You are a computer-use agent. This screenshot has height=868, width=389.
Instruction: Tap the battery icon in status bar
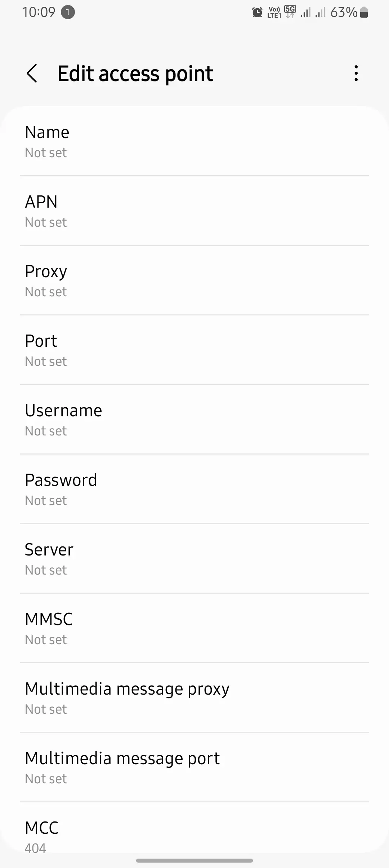[x=364, y=13]
